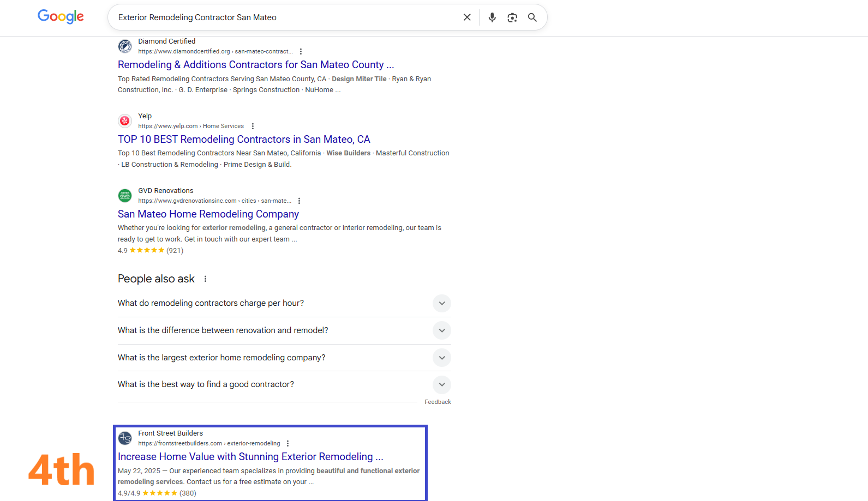This screenshot has width=868, height=501.
Task: Open the Google logo homepage
Action: tap(61, 17)
